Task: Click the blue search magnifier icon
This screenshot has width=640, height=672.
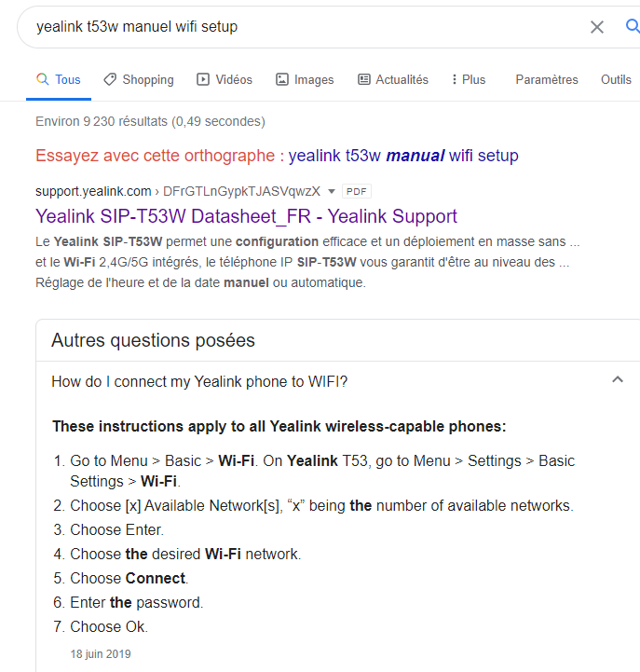Action: [x=633, y=26]
